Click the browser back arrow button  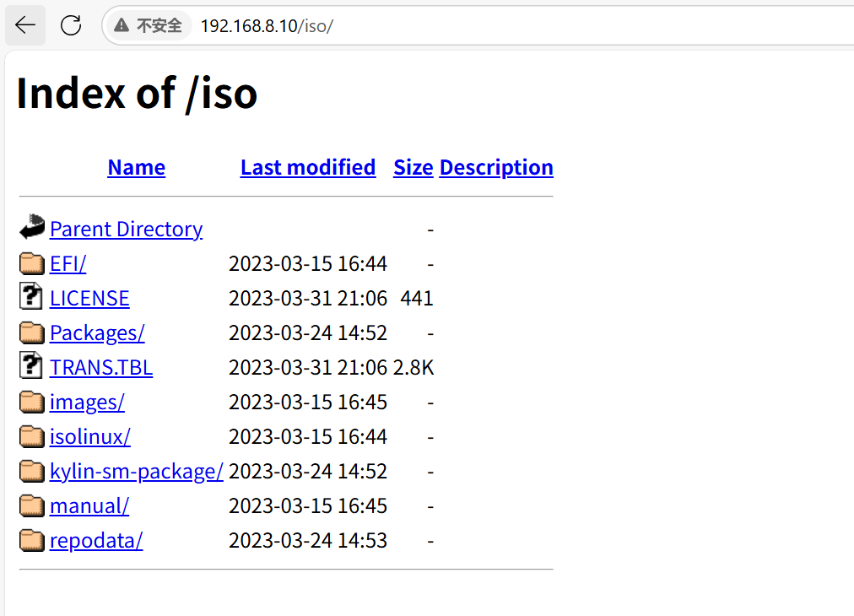[x=25, y=25]
